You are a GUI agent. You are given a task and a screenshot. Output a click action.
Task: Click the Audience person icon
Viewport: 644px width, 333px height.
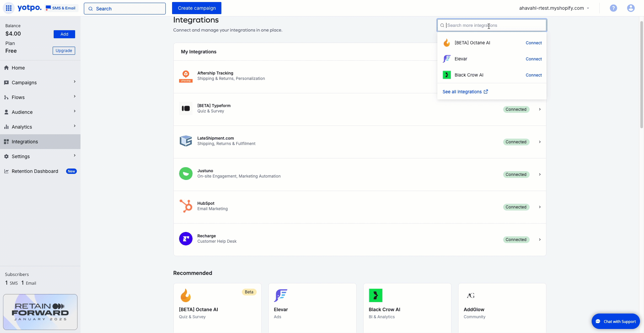pos(6,112)
